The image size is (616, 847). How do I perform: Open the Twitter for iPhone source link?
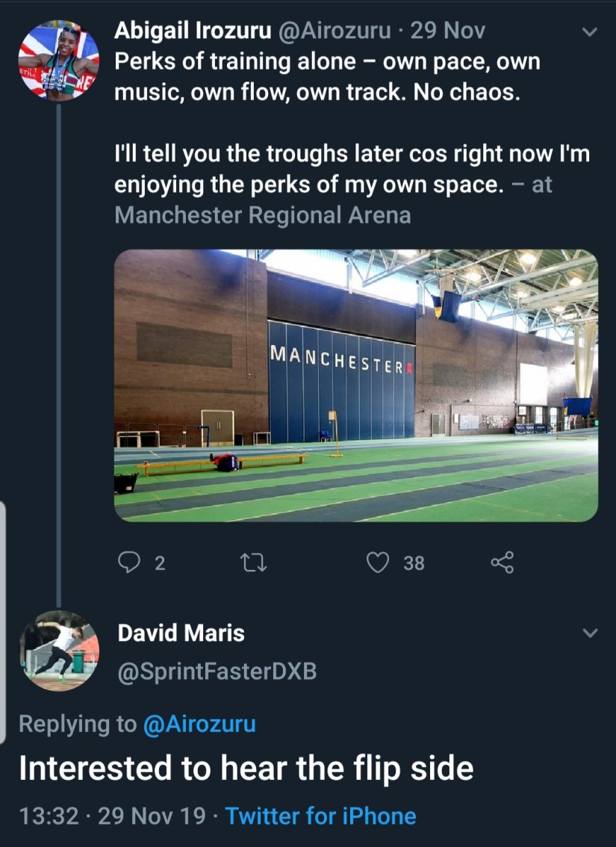(x=320, y=815)
